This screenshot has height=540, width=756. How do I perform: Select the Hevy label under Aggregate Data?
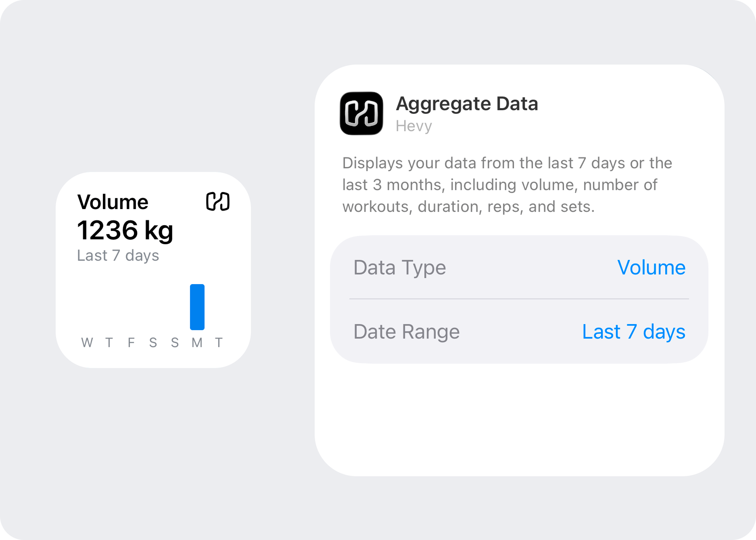[x=414, y=126]
